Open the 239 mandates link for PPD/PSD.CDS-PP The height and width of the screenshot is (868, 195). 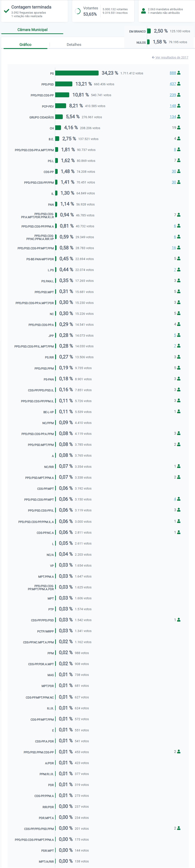pos(173,95)
